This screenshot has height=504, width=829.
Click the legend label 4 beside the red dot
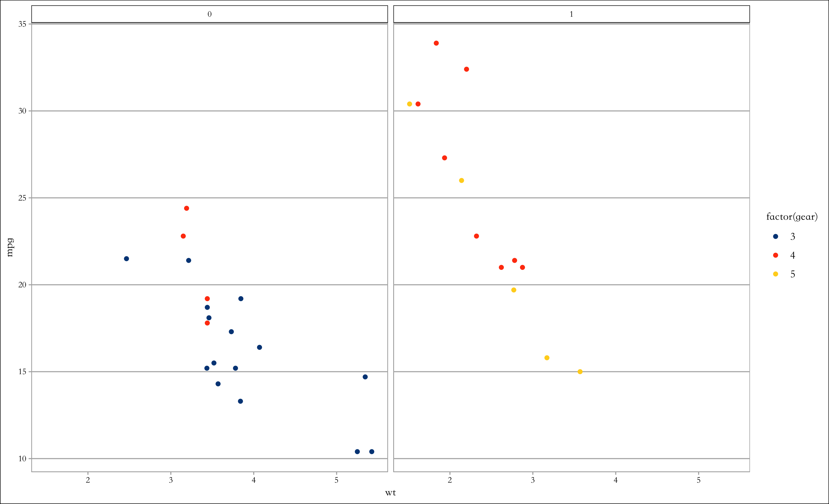click(793, 256)
